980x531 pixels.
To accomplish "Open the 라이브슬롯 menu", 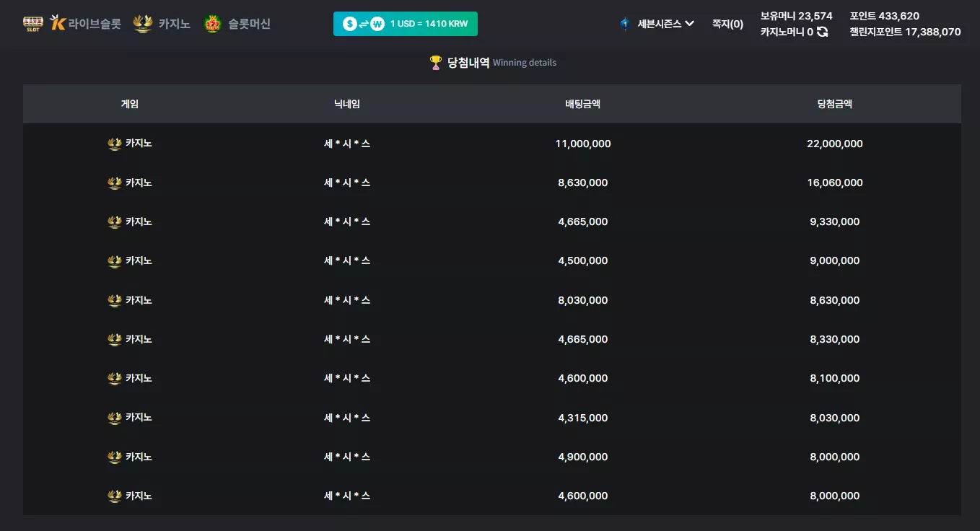I will click(x=95, y=24).
